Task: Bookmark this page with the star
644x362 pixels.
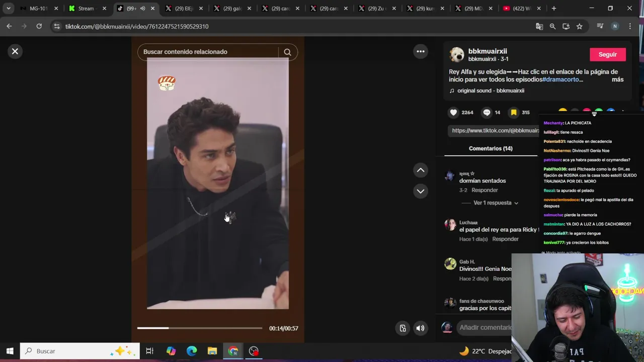Action: (x=579, y=26)
